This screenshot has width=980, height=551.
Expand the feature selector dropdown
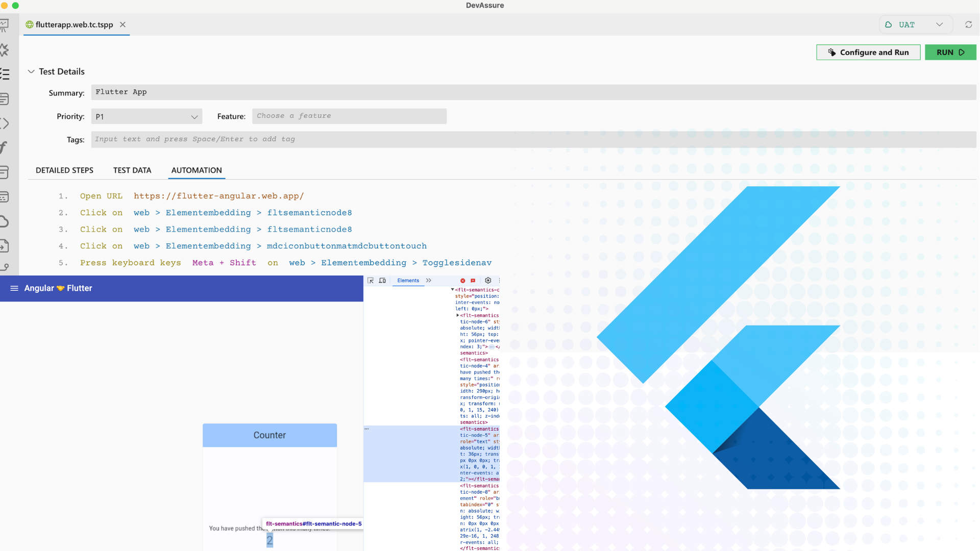tap(349, 116)
